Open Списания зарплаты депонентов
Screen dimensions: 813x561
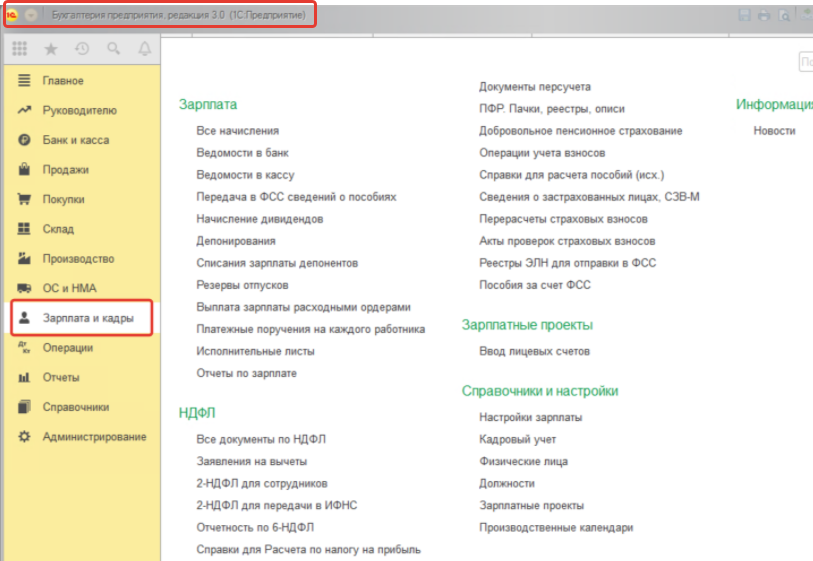point(277,263)
